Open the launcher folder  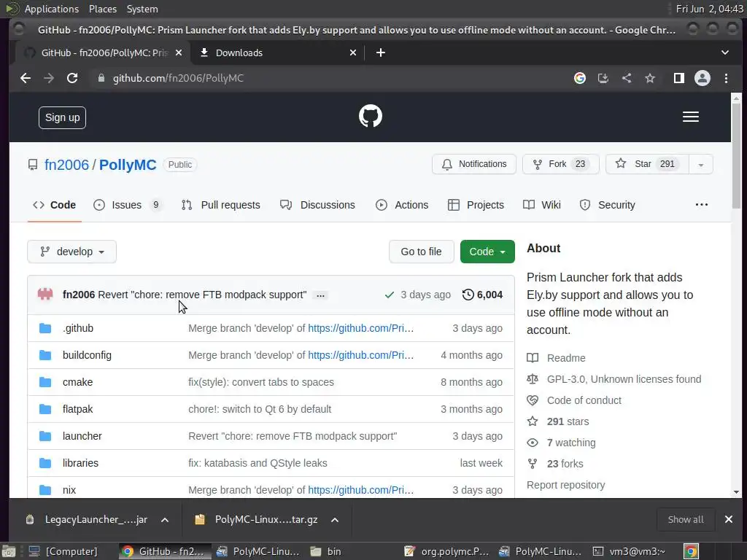[x=82, y=436]
